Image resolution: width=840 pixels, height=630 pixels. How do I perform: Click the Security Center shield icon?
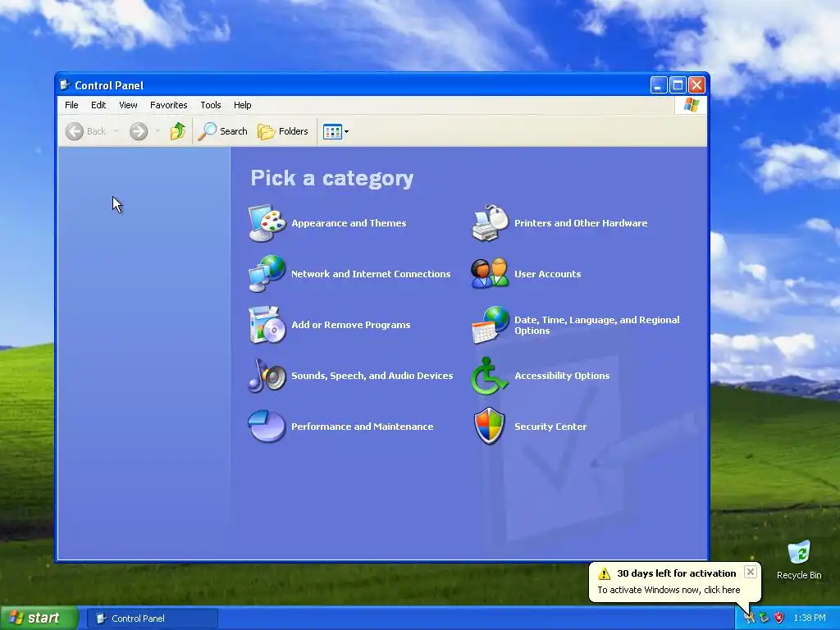[x=489, y=427]
